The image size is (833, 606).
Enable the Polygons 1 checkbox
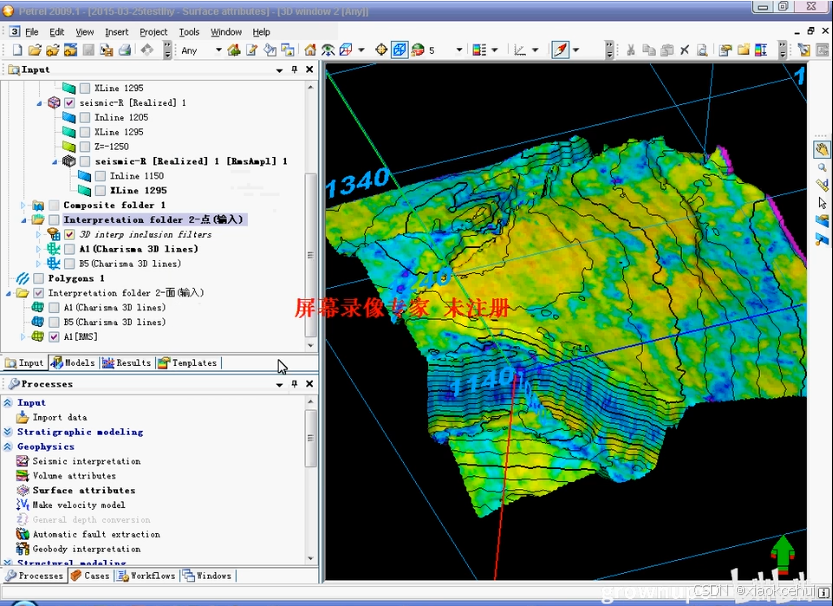(x=38, y=278)
